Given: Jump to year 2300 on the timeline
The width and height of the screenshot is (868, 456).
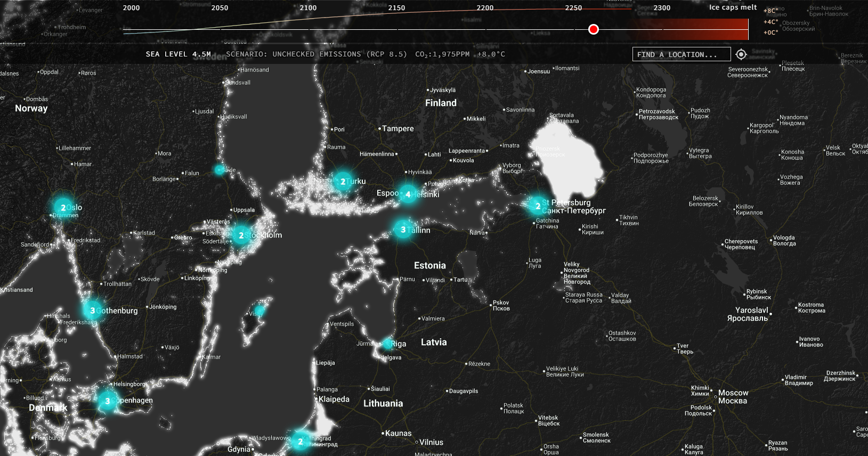Looking at the screenshot, I should point(662,8).
